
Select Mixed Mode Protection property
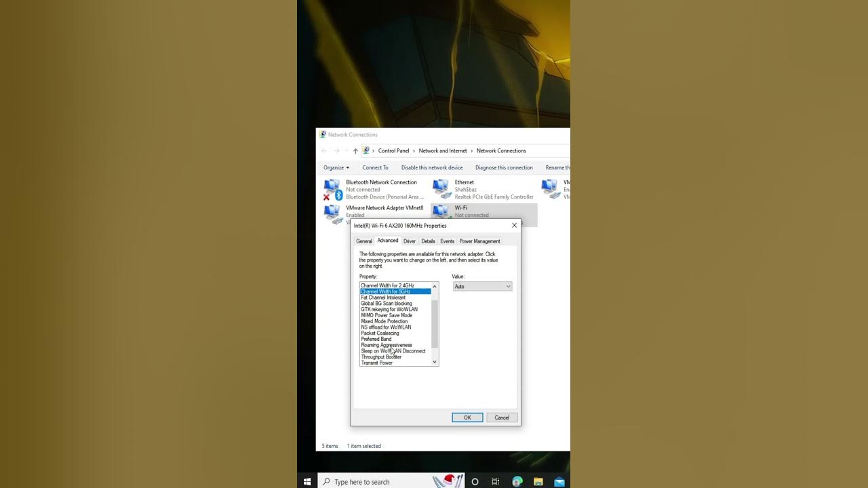coord(395,321)
